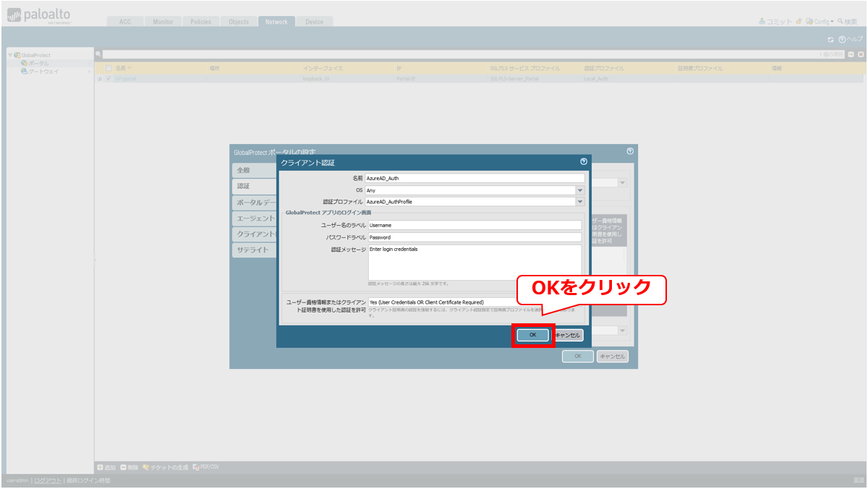Click the SSL-TLS-Server_Portal cell
The image size is (868, 489).
(x=514, y=79)
